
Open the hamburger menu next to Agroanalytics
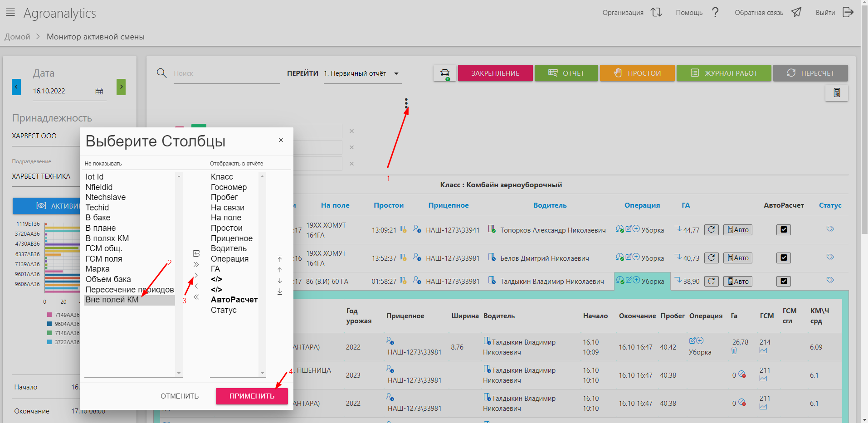point(10,12)
